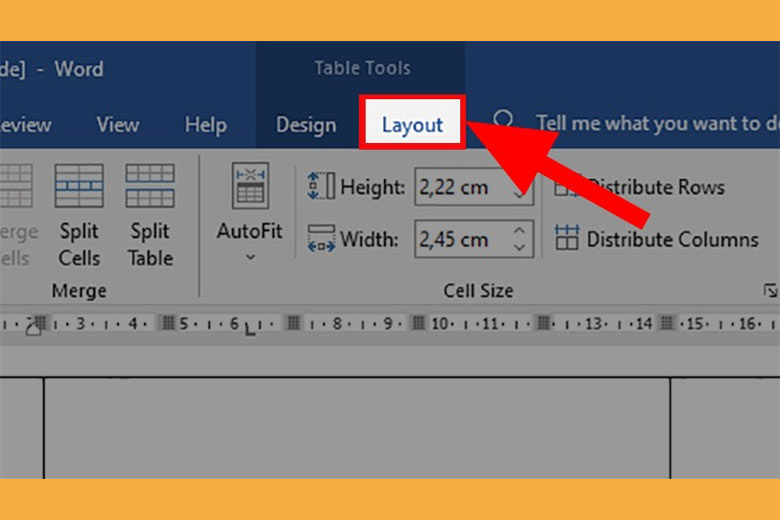Click the tab stop marker on the ruler
780x520 pixels.
(x=250, y=329)
